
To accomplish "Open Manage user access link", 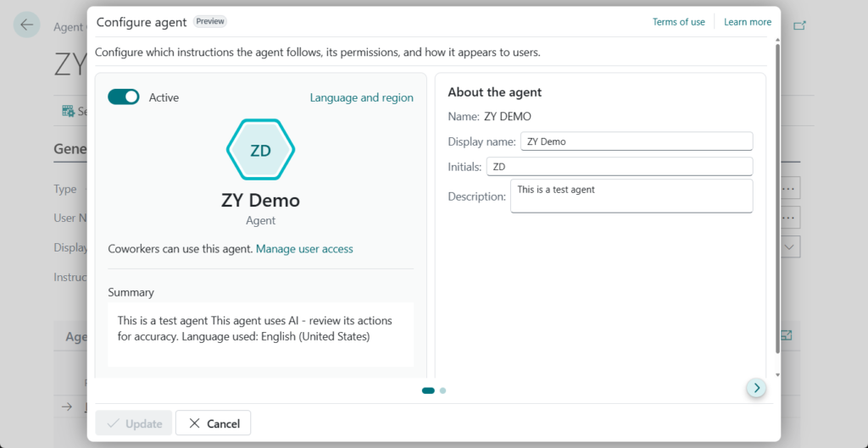I will 304,249.
